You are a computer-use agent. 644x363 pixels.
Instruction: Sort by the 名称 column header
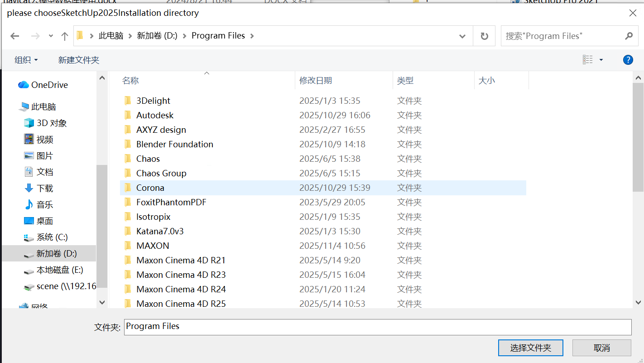pyautogui.click(x=207, y=80)
